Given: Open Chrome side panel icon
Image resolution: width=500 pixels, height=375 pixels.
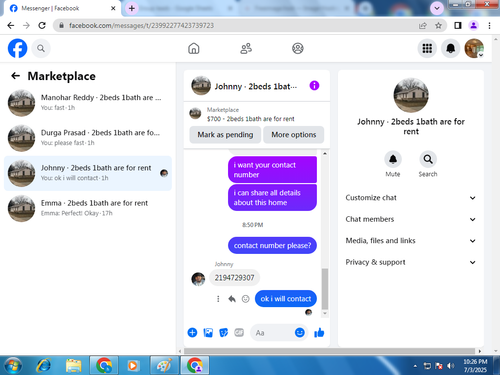Looking at the screenshot, I should 458,25.
